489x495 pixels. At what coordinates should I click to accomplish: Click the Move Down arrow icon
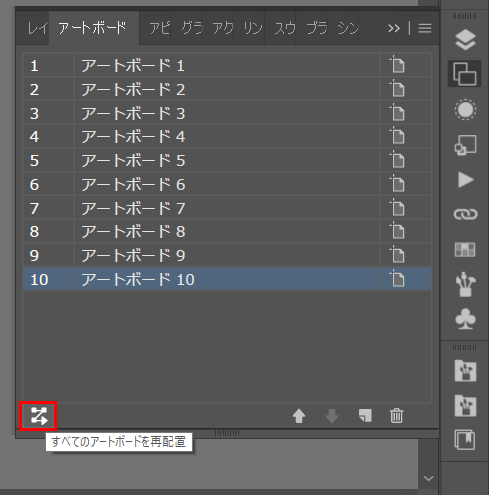[x=332, y=416]
